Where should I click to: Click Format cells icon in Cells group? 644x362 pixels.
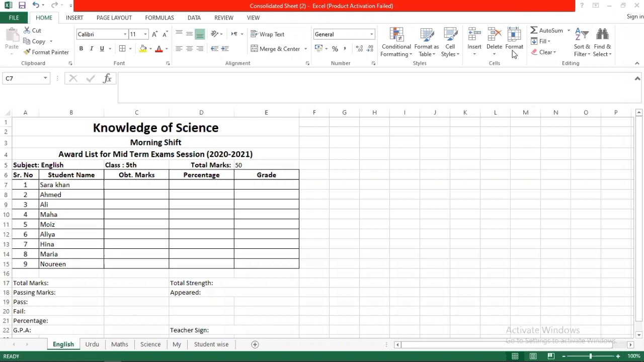pos(514,34)
